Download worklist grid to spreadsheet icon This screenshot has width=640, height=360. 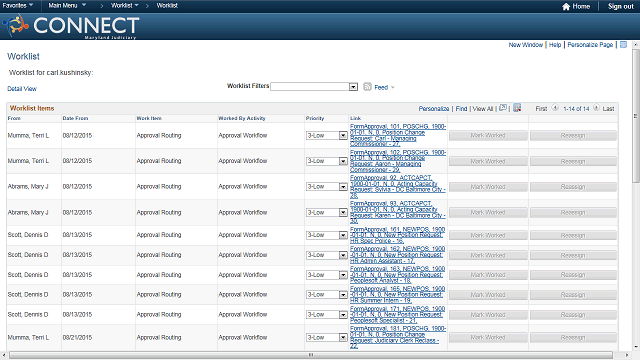click(x=517, y=108)
